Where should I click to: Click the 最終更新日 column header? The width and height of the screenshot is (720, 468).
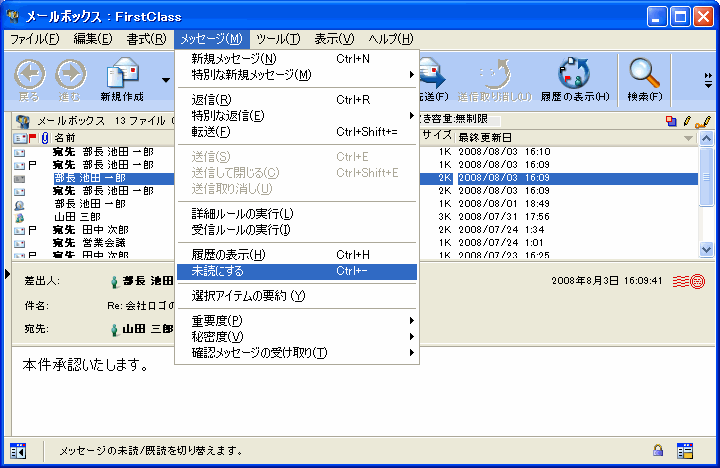pos(485,137)
